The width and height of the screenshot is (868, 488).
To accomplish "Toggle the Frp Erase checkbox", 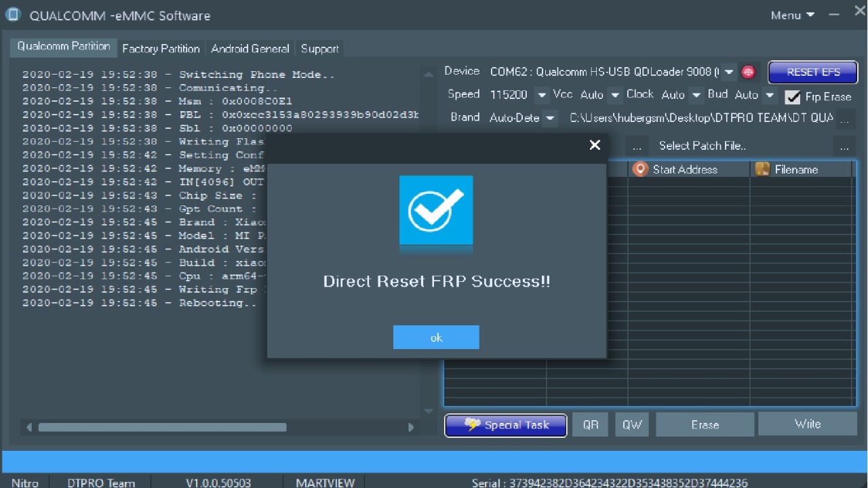I will click(x=792, y=97).
